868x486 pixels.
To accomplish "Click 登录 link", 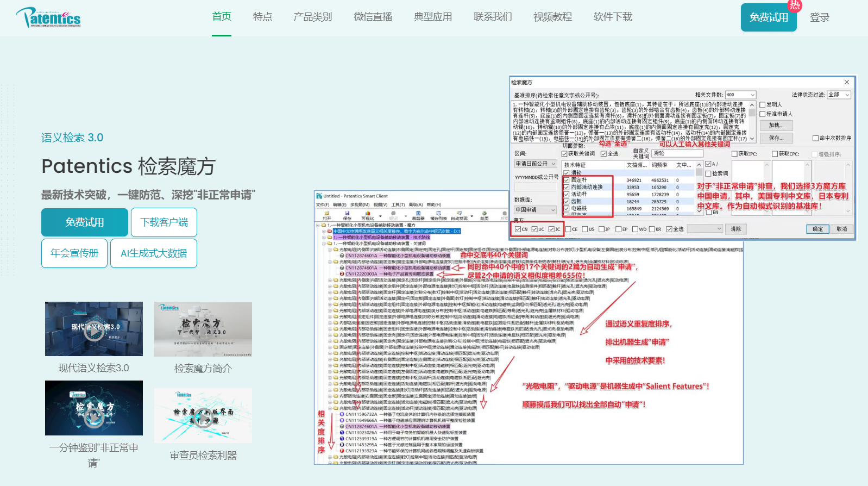I will pyautogui.click(x=820, y=17).
